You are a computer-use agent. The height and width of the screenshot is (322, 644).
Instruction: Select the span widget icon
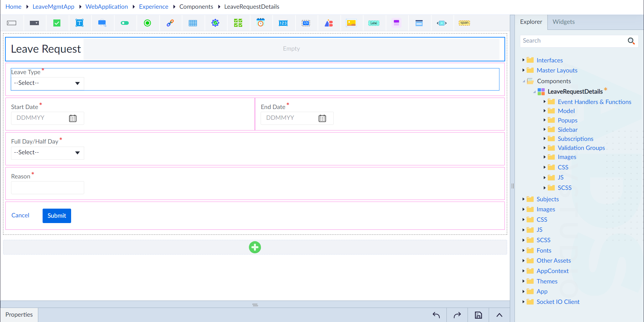point(465,23)
